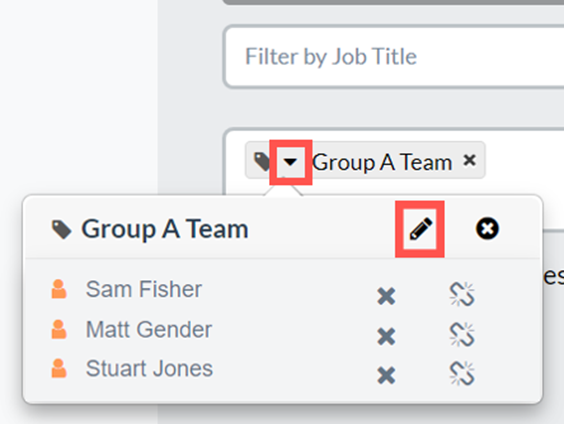Click the Group A Team chip label

(x=382, y=162)
